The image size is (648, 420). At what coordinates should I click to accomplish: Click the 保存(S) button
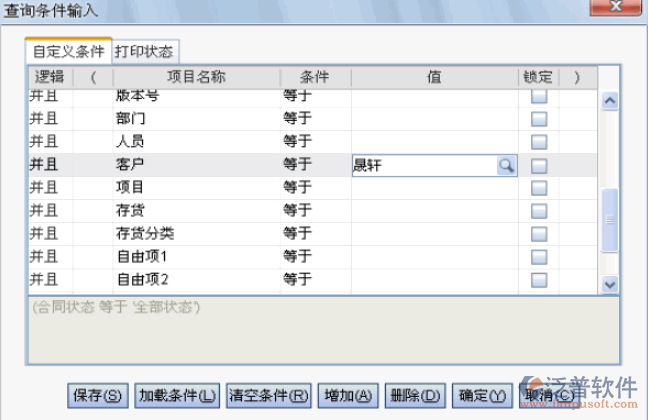[99, 395]
